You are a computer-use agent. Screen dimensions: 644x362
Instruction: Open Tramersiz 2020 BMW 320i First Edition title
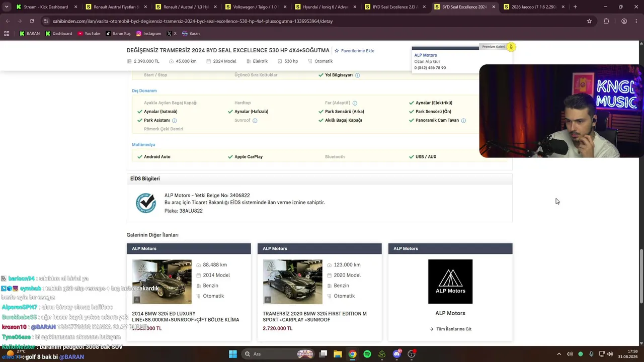click(x=314, y=317)
